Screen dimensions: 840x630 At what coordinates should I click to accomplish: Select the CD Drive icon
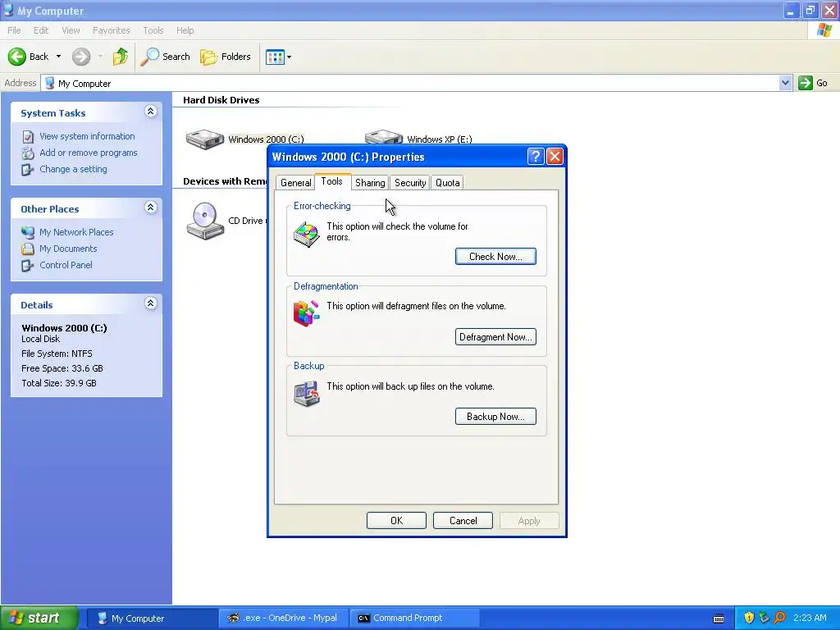pyautogui.click(x=205, y=221)
